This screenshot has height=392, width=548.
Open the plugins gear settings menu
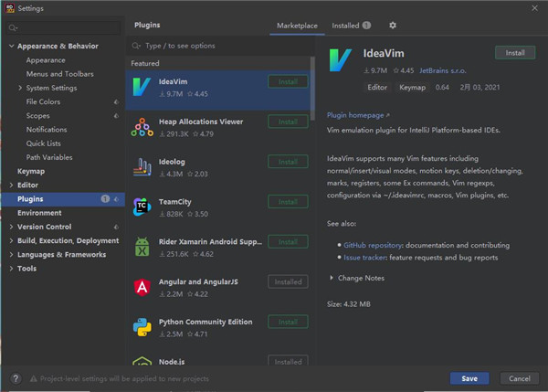[x=393, y=26]
